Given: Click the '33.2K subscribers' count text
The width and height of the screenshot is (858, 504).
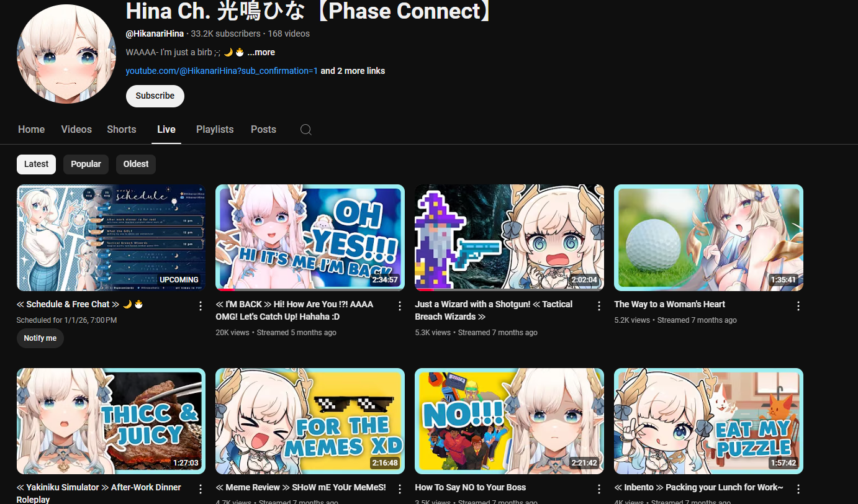Looking at the screenshot, I should click(x=225, y=34).
